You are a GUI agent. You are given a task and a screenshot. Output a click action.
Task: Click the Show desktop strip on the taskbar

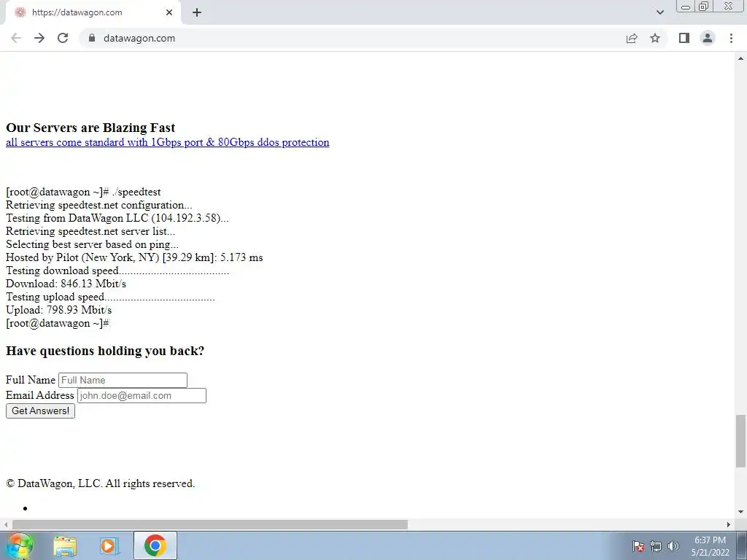tap(742, 546)
